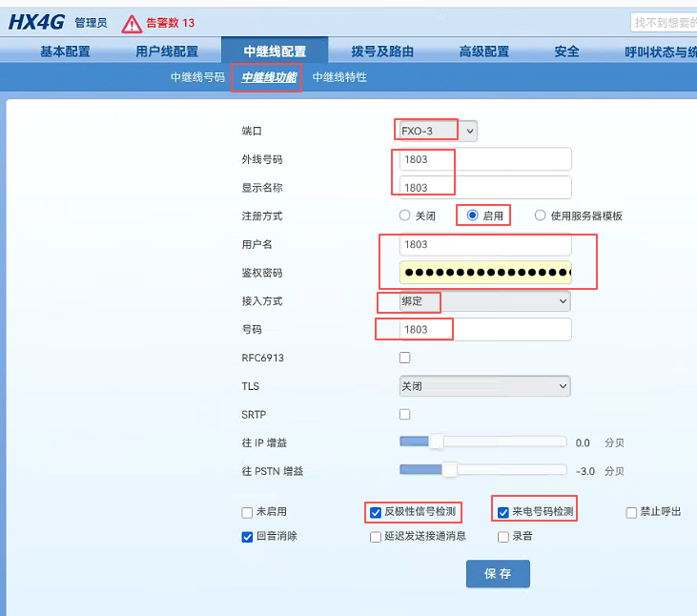This screenshot has height=616, width=697.
Task: Click the 0.0 IP gain value
Action: click(x=583, y=443)
